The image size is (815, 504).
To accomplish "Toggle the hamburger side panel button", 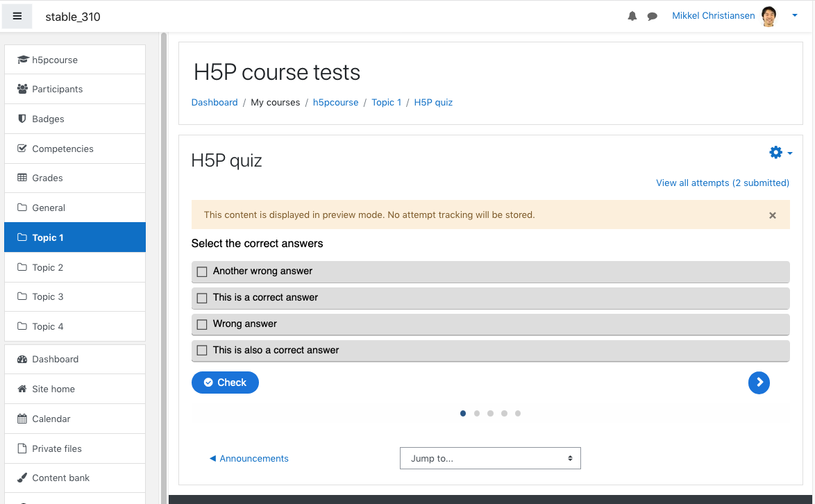I will (17, 16).
